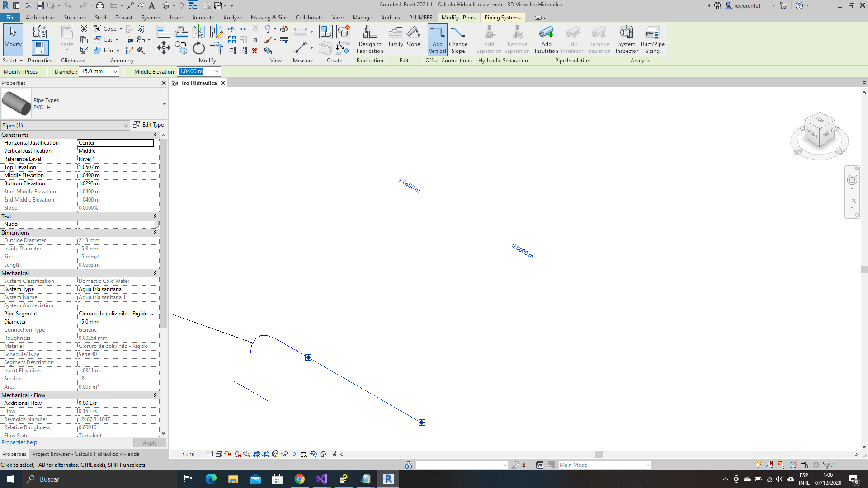This screenshot has height=488, width=868.
Task: Open the Architecture ribbon tab
Action: coord(40,18)
